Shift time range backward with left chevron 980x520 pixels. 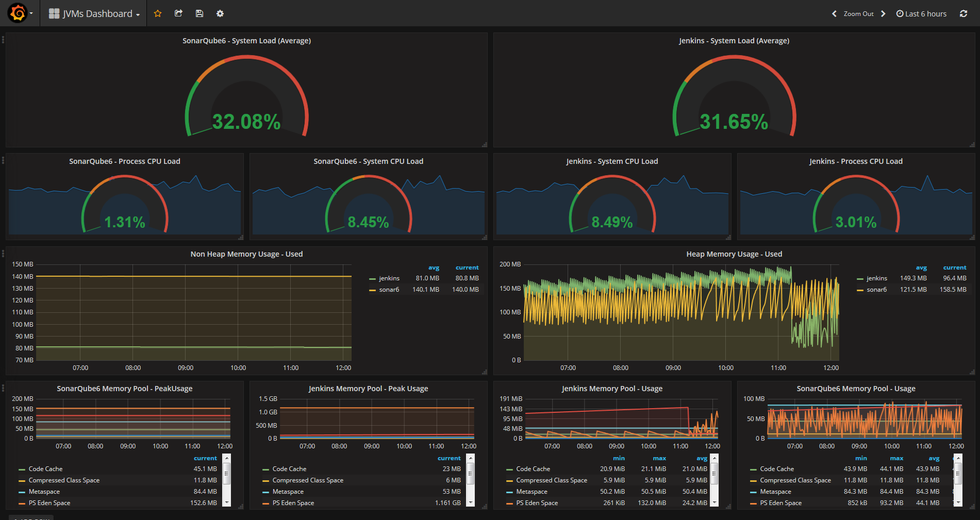tap(834, 14)
